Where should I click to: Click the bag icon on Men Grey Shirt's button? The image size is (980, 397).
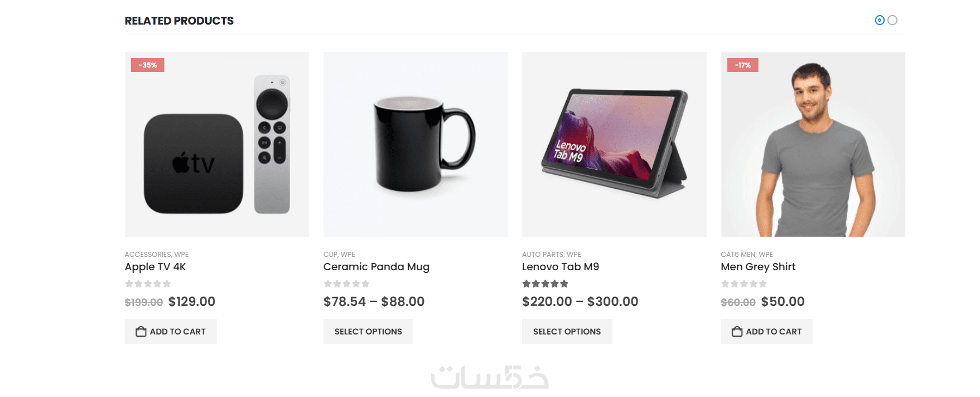(x=737, y=332)
